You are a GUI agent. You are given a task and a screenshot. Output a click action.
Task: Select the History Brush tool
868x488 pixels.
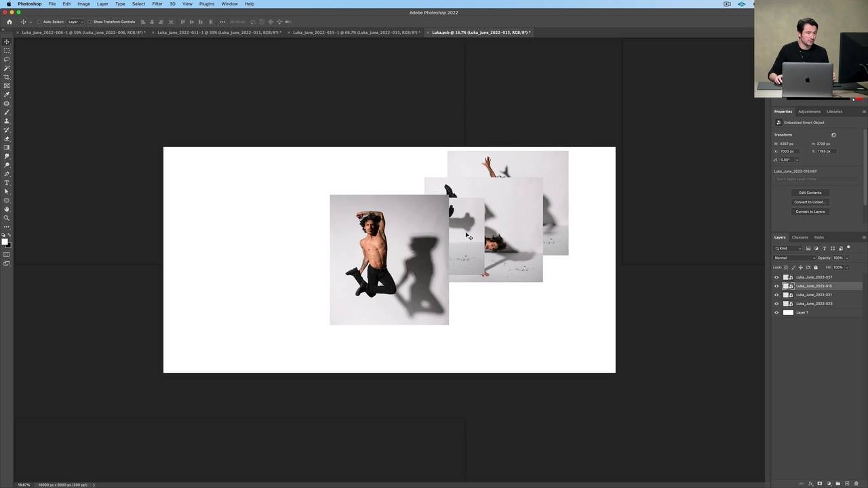7,129
